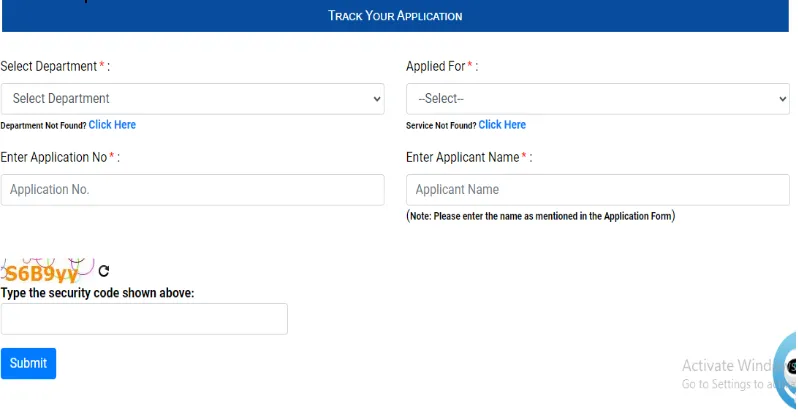Image resolution: width=798 pixels, height=417 pixels.
Task: Expand the Select Department dropdown
Action: (192, 99)
